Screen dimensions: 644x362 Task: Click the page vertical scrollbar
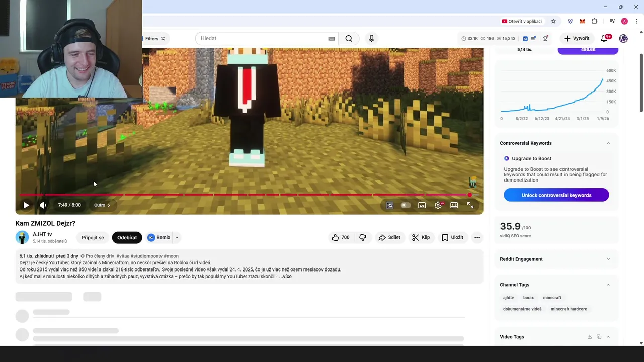[x=641, y=83]
